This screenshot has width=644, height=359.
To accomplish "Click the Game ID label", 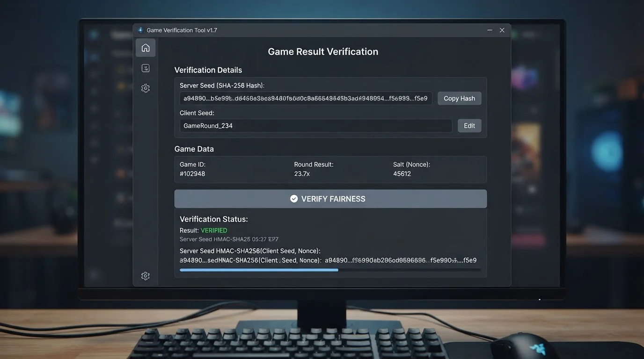I will coord(193,165).
